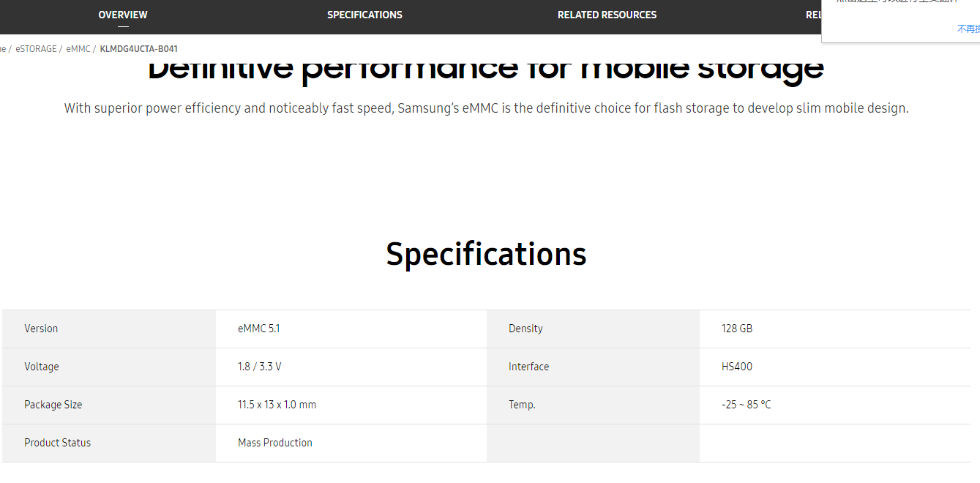
Task: Select the 11.5 x 13 x 1.0 mm value
Action: [x=277, y=405]
